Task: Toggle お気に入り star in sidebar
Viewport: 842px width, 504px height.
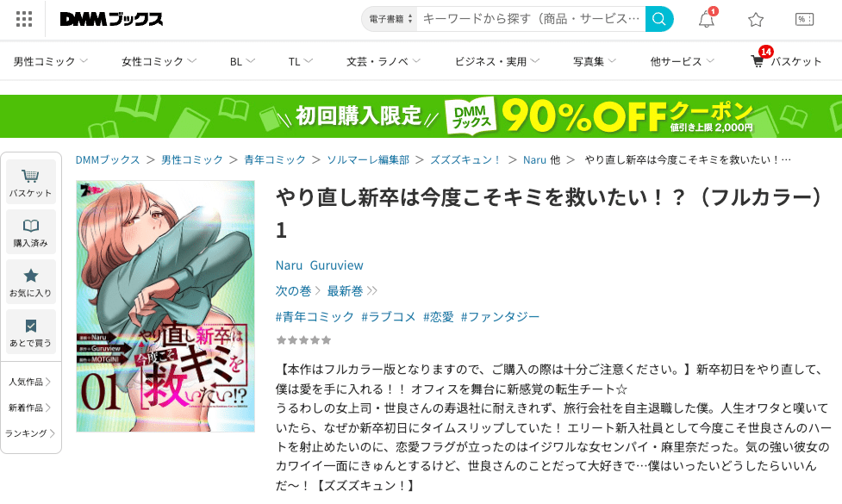Action: (x=31, y=282)
